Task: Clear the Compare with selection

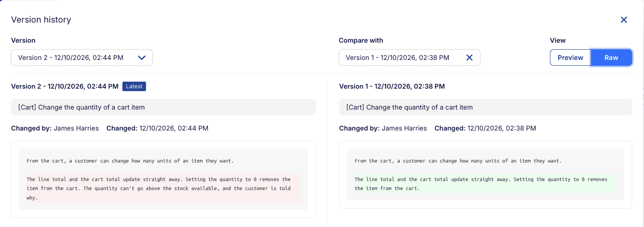Action: coord(469,57)
